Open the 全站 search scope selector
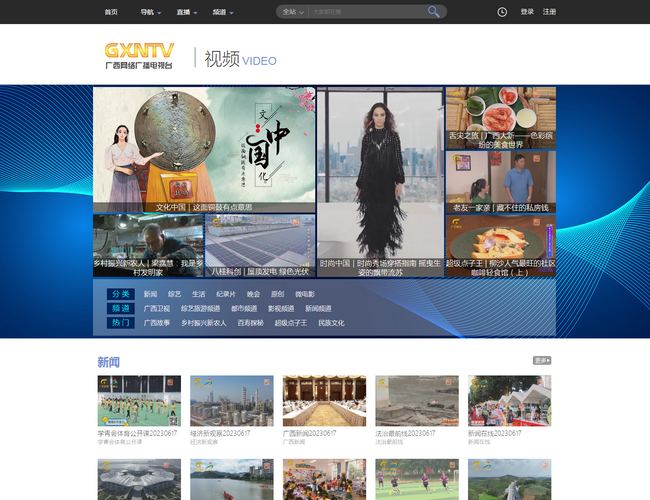The image size is (650, 500). tap(292, 12)
